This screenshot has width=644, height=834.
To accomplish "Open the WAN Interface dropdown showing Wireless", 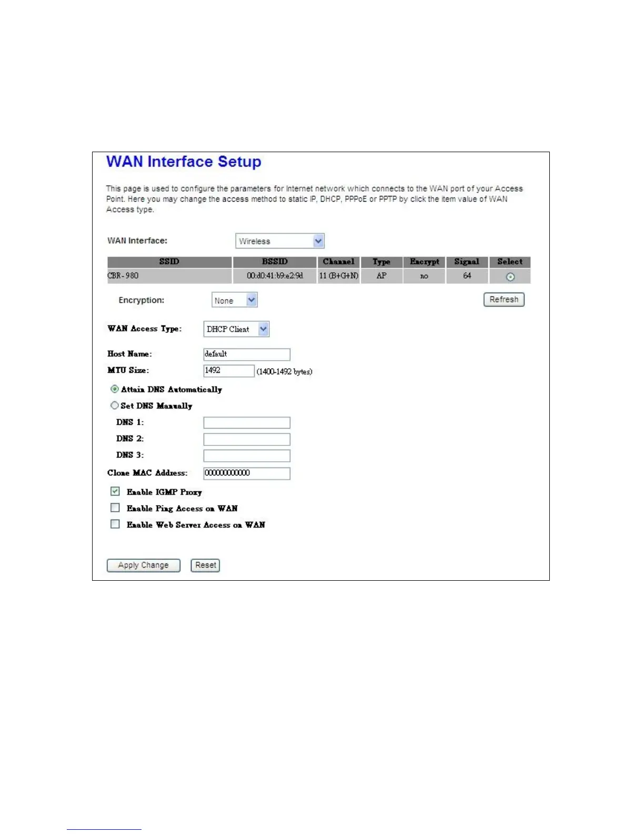I will pos(280,241).
